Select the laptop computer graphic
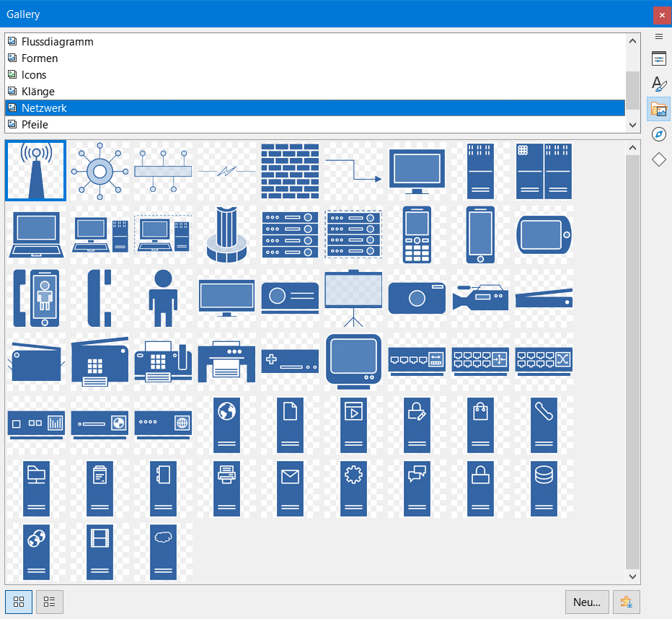The width and height of the screenshot is (672, 619). [36, 234]
